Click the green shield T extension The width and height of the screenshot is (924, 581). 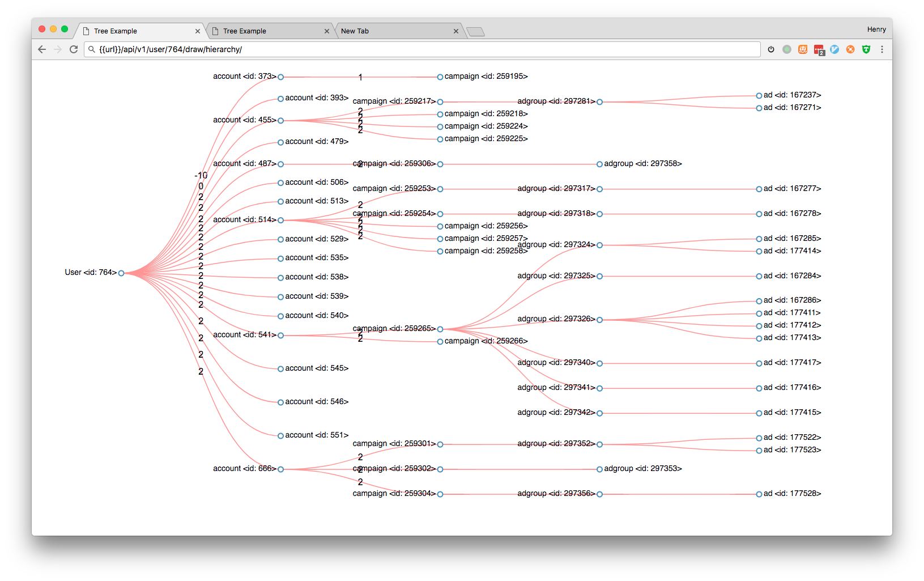(866, 49)
